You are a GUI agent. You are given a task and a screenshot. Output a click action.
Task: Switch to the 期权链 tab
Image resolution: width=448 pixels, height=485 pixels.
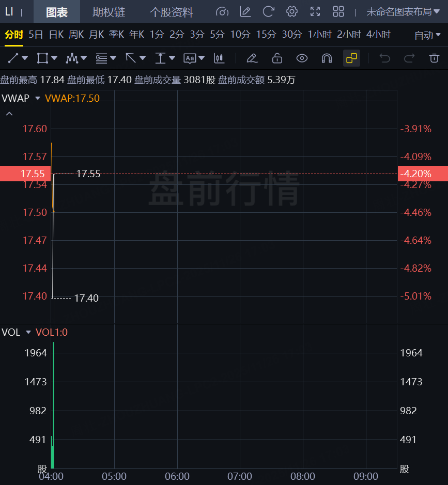point(109,12)
